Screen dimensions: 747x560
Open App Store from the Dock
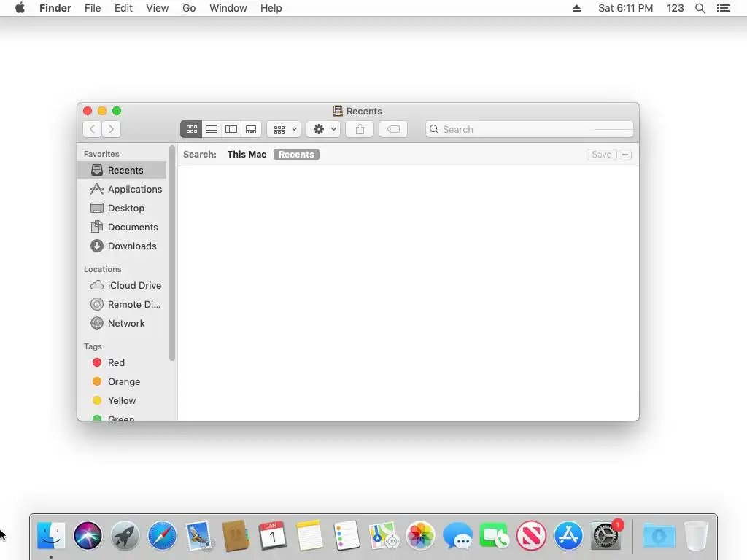(568, 536)
